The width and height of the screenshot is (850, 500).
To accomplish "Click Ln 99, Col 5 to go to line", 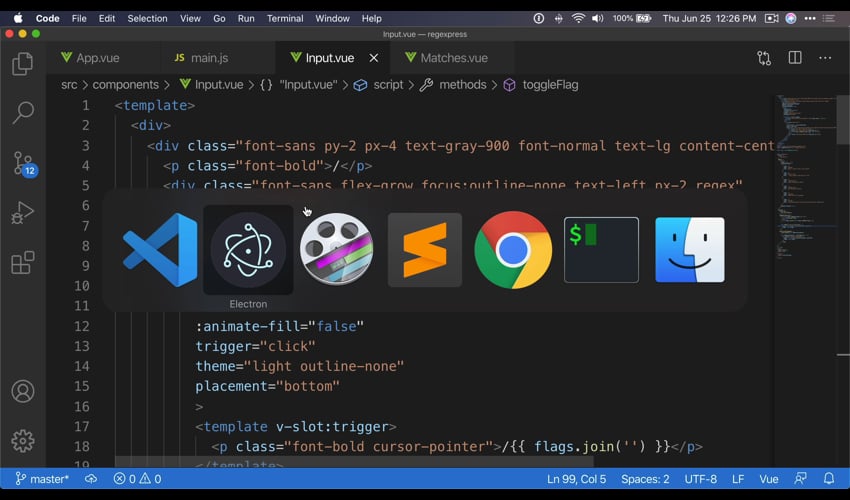I will point(576,479).
